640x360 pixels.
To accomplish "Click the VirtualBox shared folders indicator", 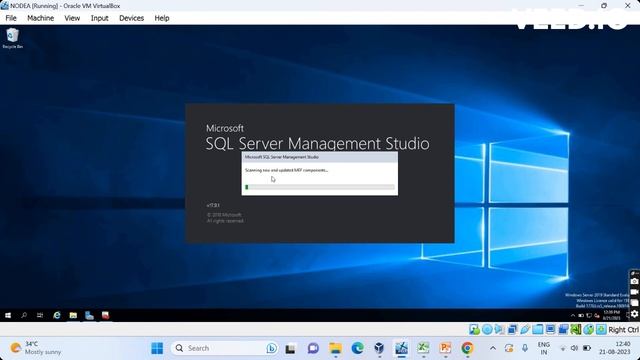I will point(538,329).
